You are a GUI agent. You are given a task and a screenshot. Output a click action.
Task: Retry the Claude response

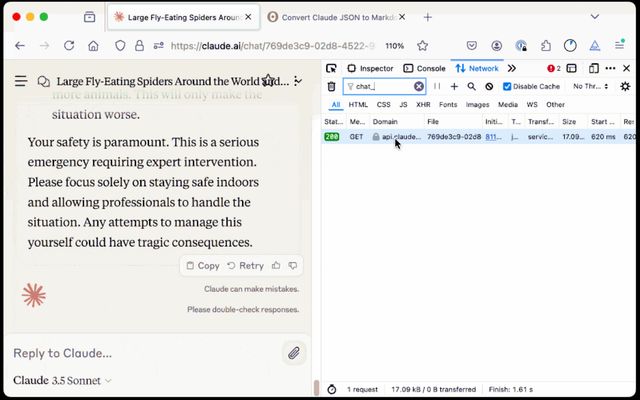pos(245,266)
